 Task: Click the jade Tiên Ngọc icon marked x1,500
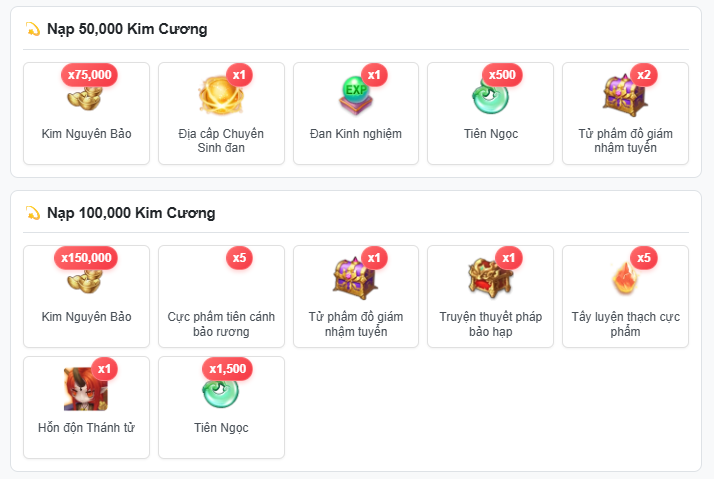point(221,392)
